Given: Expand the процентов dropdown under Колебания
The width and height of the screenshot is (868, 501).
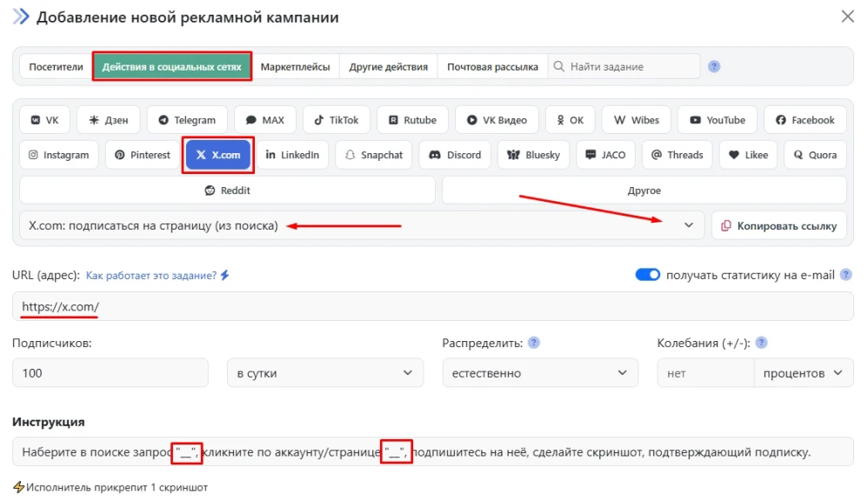Looking at the screenshot, I should [x=804, y=372].
